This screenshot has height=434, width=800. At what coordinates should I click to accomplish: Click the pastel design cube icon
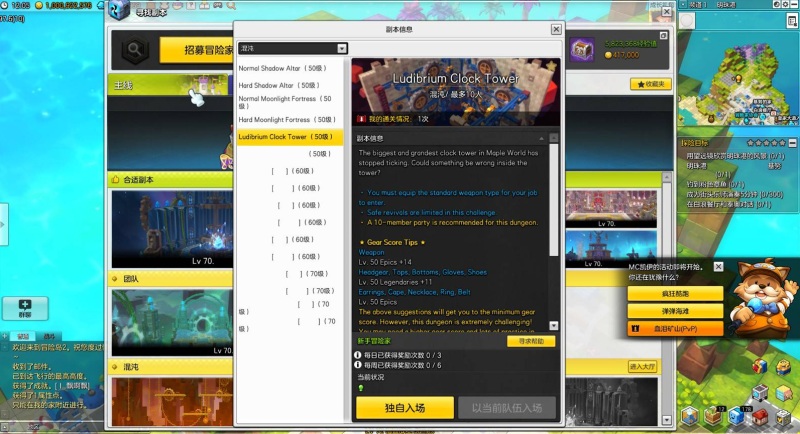coord(783,393)
